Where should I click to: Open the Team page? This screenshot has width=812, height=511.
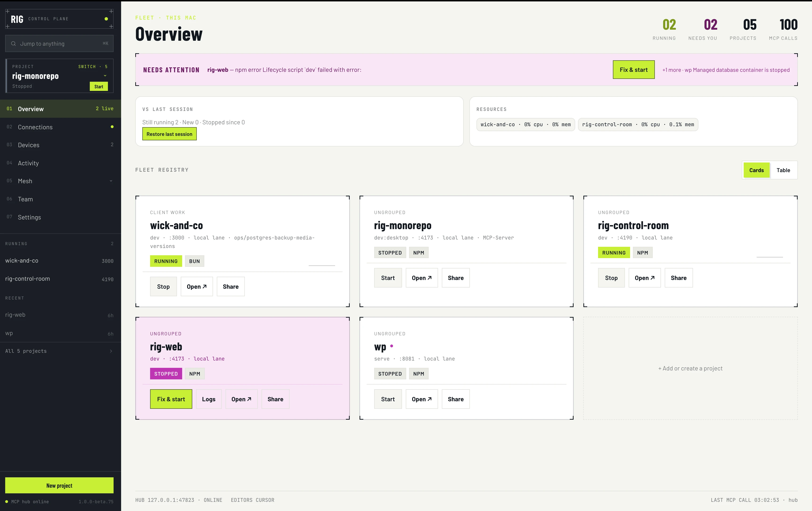click(x=60, y=199)
